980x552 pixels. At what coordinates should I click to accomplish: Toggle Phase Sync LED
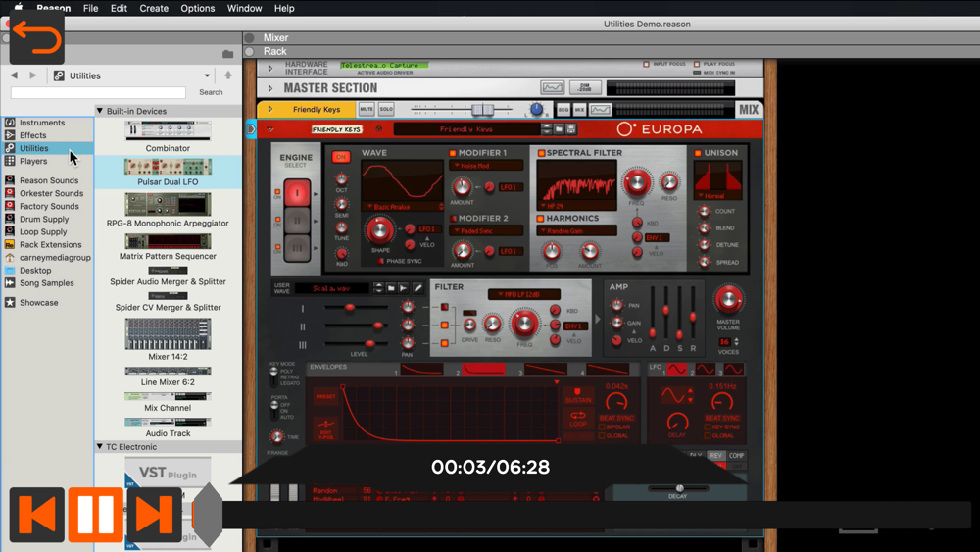click(x=380, y=262)
